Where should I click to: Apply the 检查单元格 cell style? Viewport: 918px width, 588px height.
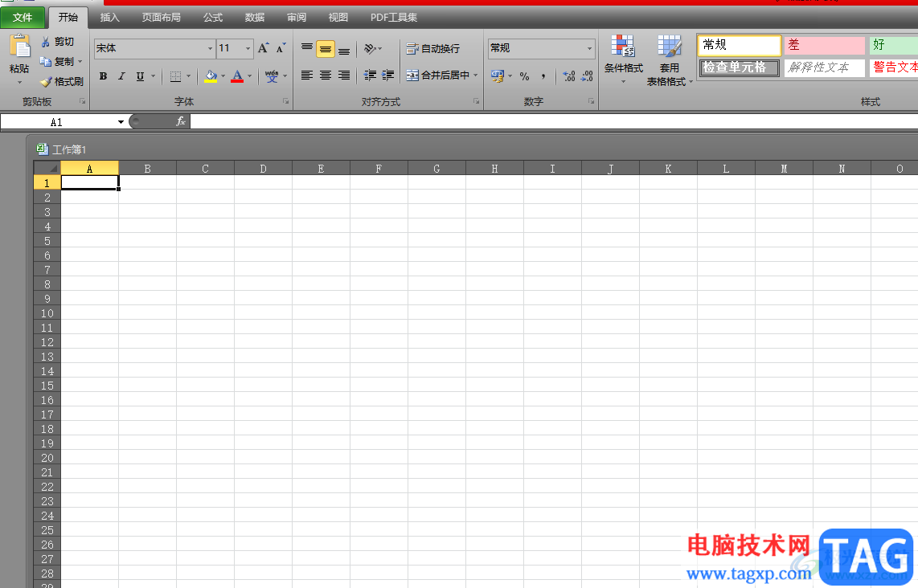pyautogui.click(x=740, y=67)
